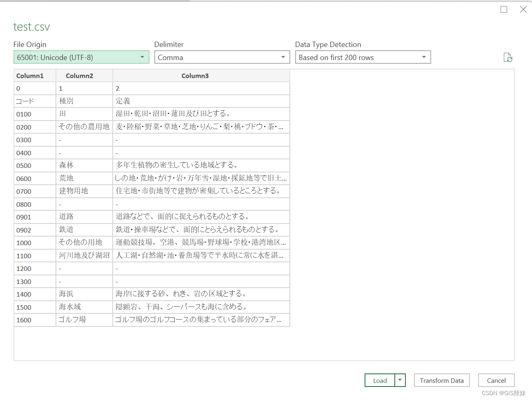Click the cell with code 1300
532x400 pixels.
35,282
